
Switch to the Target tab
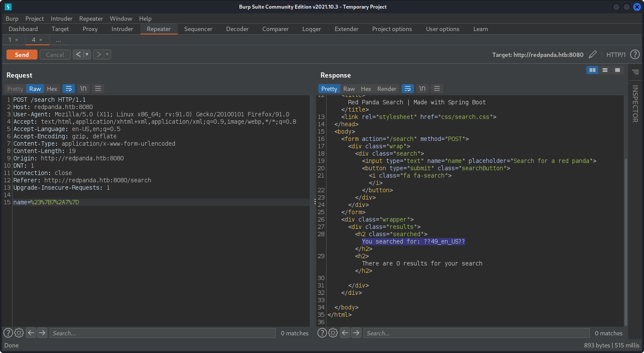pyautogui.click(x=60, y=29)
